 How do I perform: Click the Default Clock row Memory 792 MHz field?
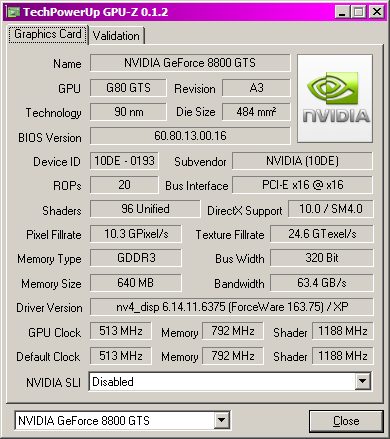233,356
